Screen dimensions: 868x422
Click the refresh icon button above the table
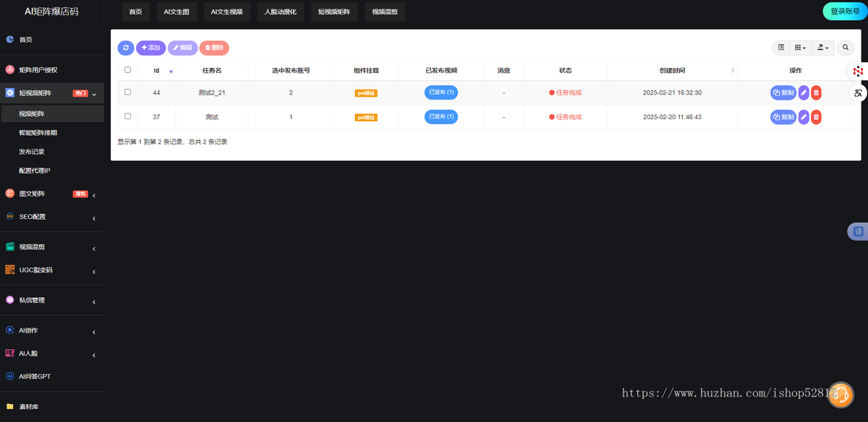pos(126,48)
